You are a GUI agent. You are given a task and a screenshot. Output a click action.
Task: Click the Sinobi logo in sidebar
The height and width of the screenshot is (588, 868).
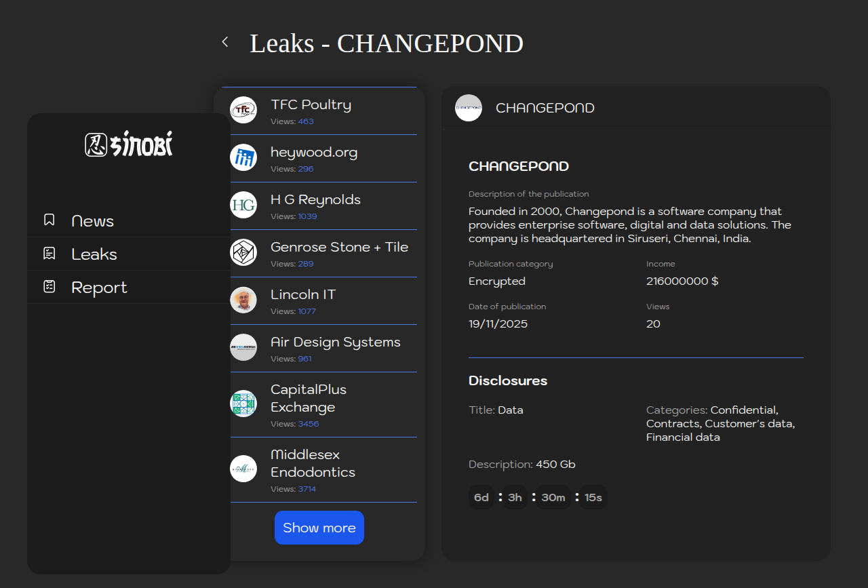[x=129, y=144]
